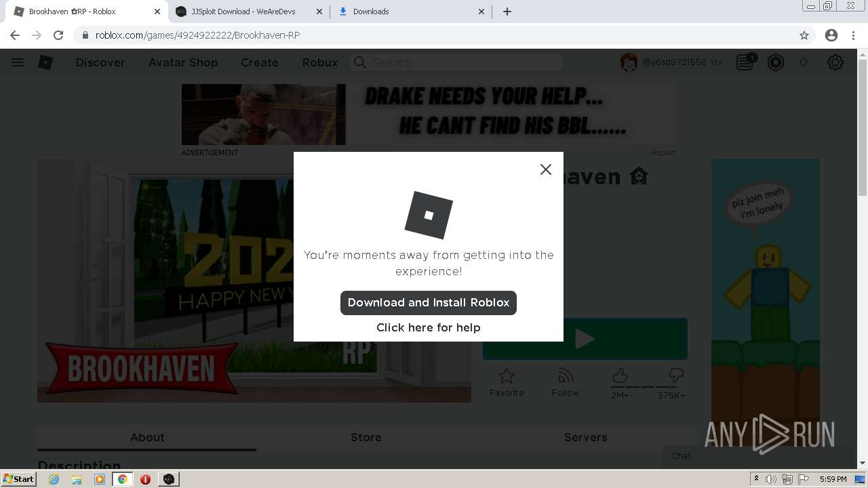
Task: Click the Roblox home logo icon
Action: point(45,62)
